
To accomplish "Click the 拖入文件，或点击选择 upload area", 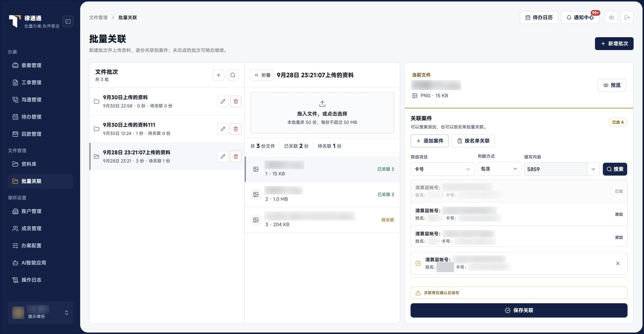I will point(322,113).
